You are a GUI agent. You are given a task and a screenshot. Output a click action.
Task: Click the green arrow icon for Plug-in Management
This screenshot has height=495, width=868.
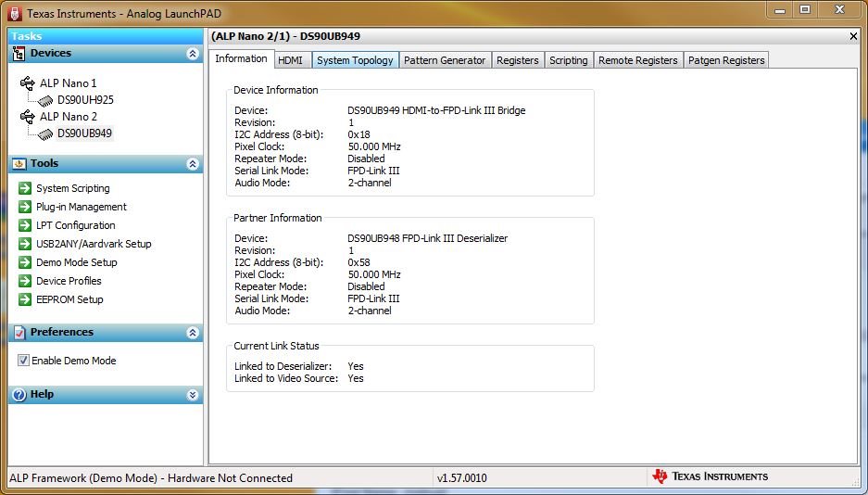[x=24, y=207]
